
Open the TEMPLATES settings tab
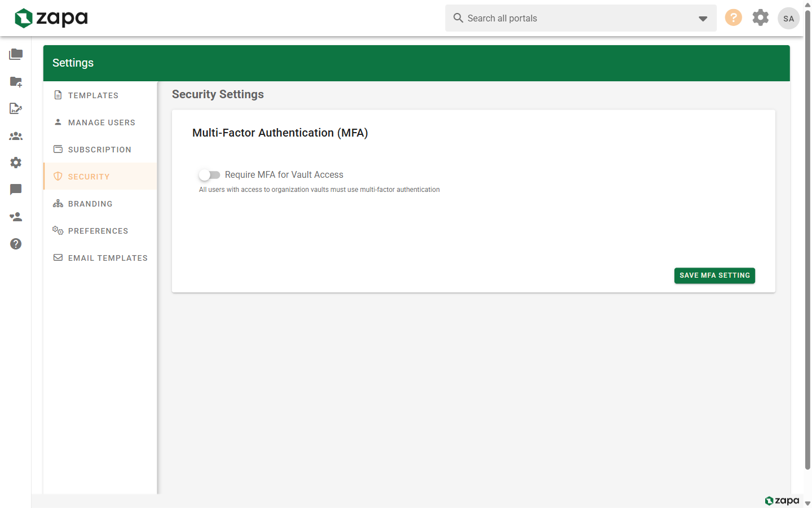tap(100, 95)
